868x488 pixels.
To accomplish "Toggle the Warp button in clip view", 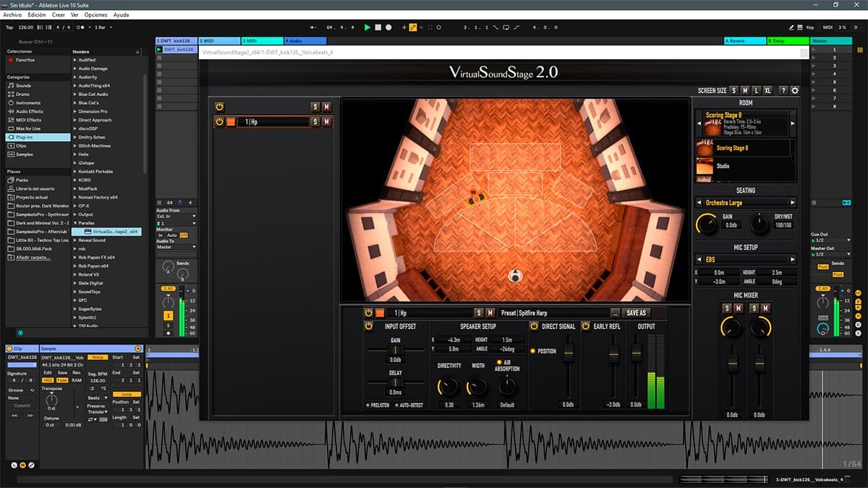I will [96, 357].
